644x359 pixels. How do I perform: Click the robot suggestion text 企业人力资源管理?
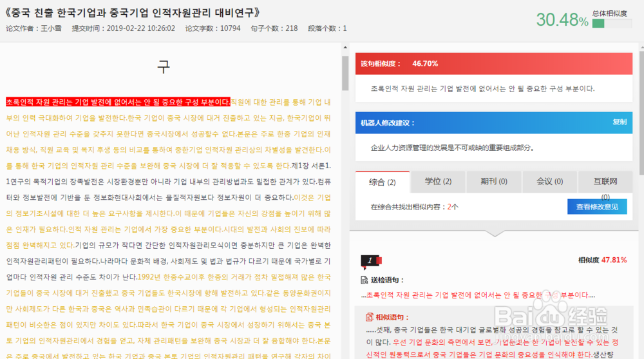click(452, 148)
